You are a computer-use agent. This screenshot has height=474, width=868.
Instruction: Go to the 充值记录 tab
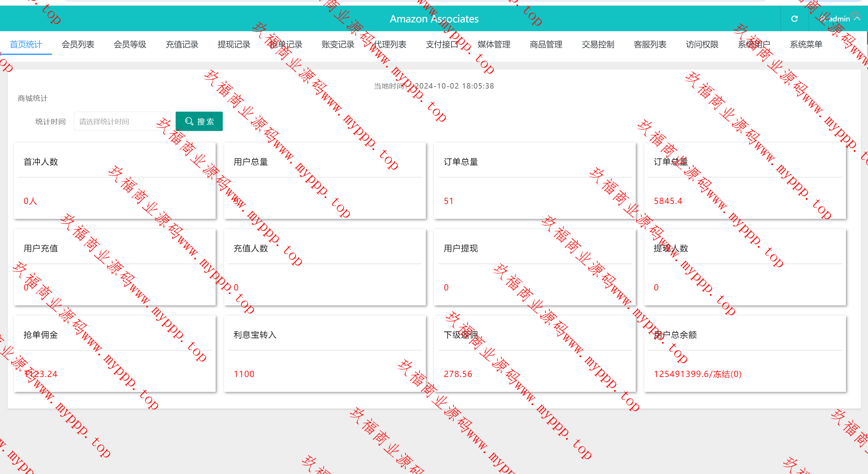(x=182, y=44)
